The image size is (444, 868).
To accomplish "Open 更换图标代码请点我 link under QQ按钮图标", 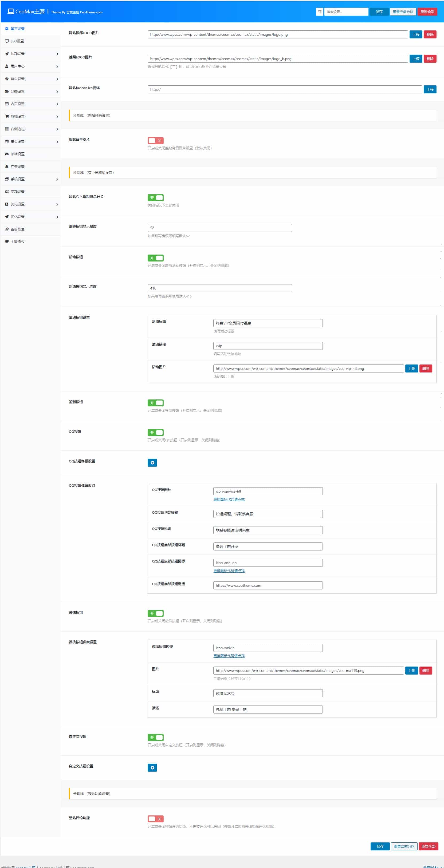I will click(x=229, y=499).
